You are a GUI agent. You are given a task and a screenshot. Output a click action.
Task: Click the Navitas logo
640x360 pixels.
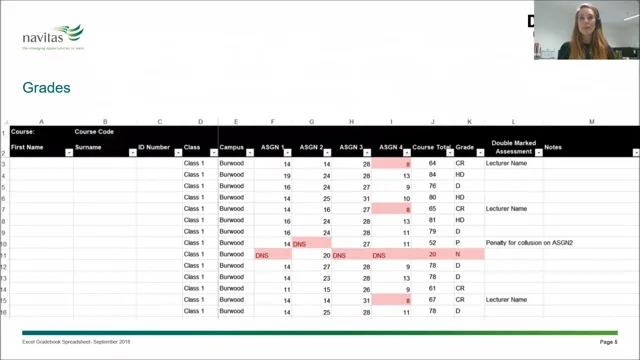[53, 37]
